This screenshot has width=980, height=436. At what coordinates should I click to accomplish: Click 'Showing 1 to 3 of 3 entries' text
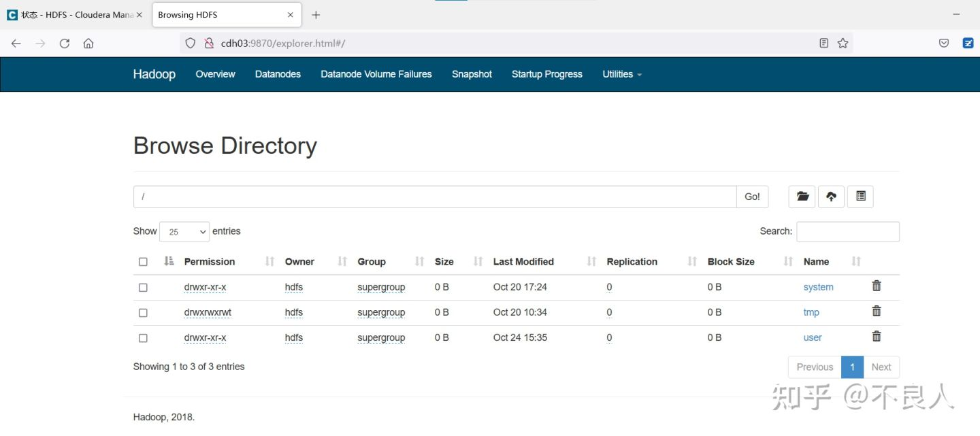coord(189,367)
